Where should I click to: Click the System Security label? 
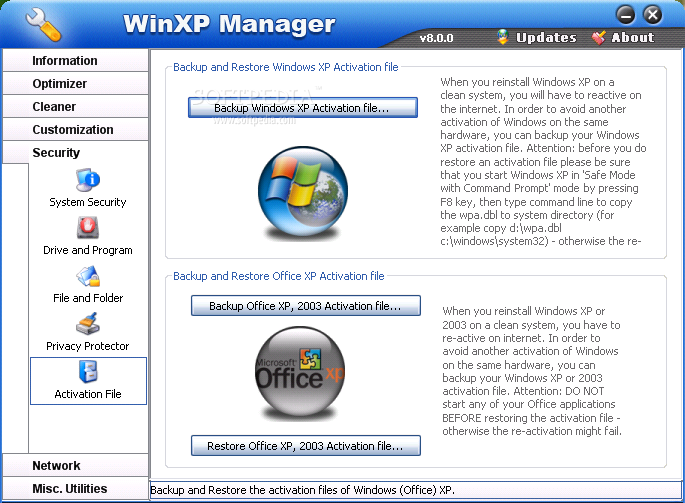pos(88,202)
